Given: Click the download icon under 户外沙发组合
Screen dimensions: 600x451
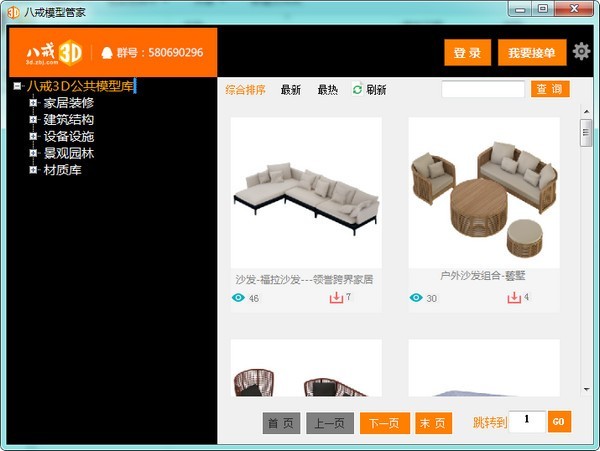Looking at the screenshot, I should [x=514, y=298].
